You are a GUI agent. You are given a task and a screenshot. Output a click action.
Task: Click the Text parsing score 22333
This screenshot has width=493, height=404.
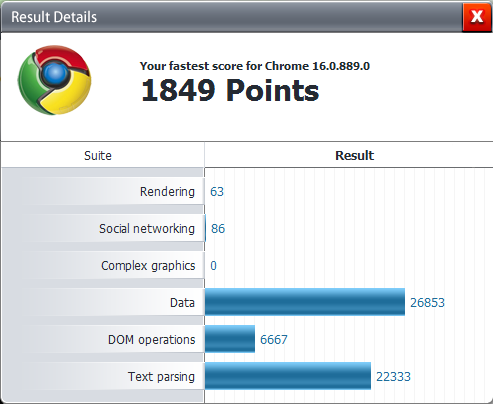pos(393,377)
